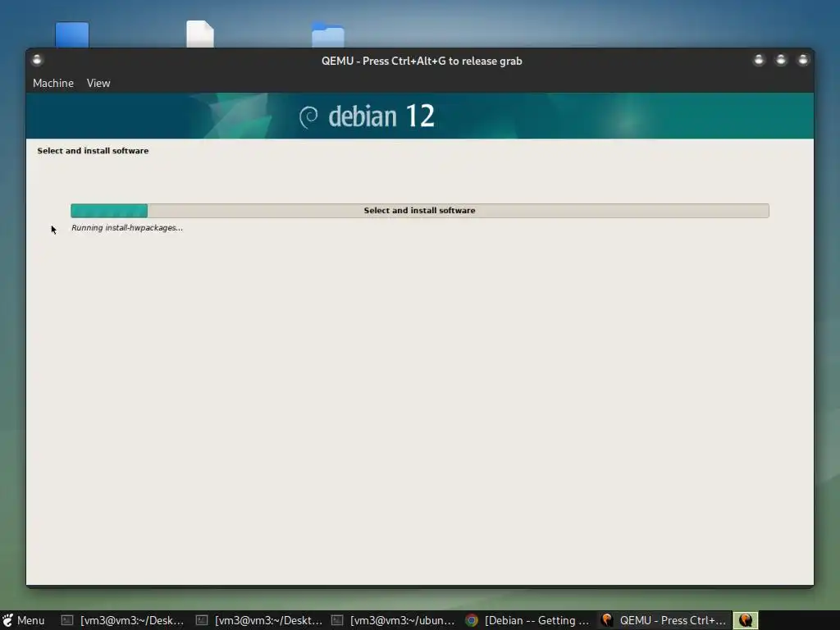Click the QEMU window title text
The height and width of the screenshot is (630, 840).
click(422, 61)
